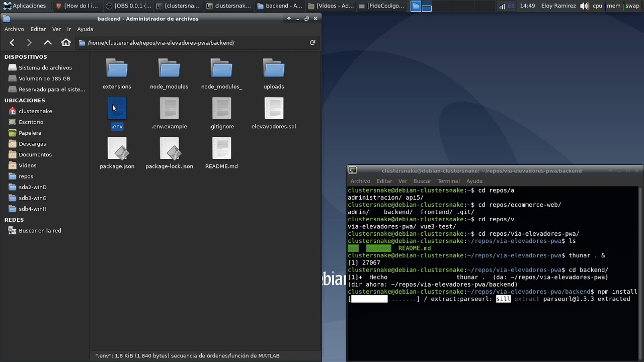Viewport: 644px width, 362px height.
Task: Click the network signal icon in the panel
Action: tap(502, 6)
